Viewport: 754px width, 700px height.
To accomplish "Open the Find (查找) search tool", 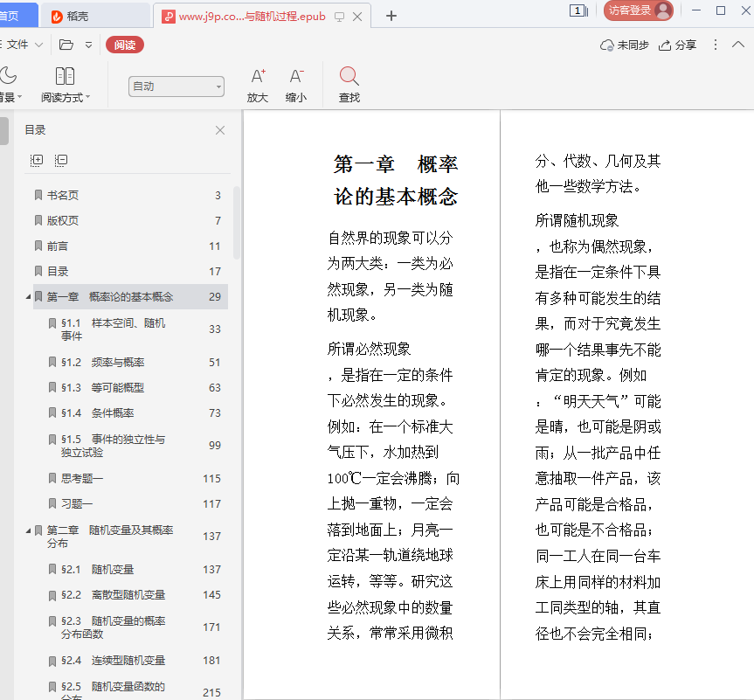I will (x=349, y=78).
